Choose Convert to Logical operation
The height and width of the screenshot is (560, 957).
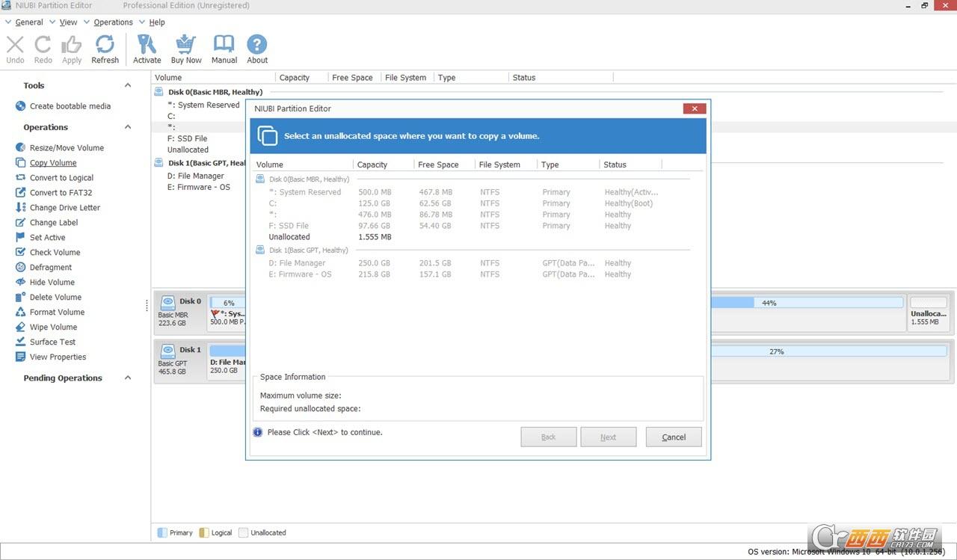[61, 178]
